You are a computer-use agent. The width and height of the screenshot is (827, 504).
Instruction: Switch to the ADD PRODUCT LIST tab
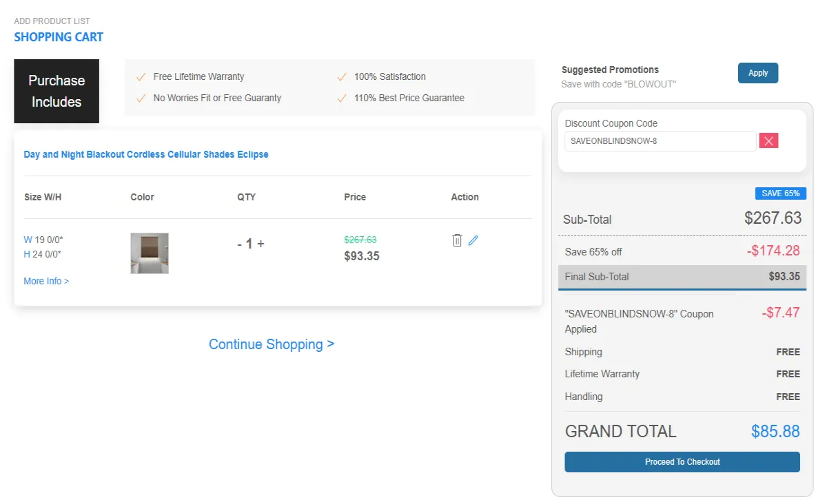pyautogui.click(x=52, y=21)
